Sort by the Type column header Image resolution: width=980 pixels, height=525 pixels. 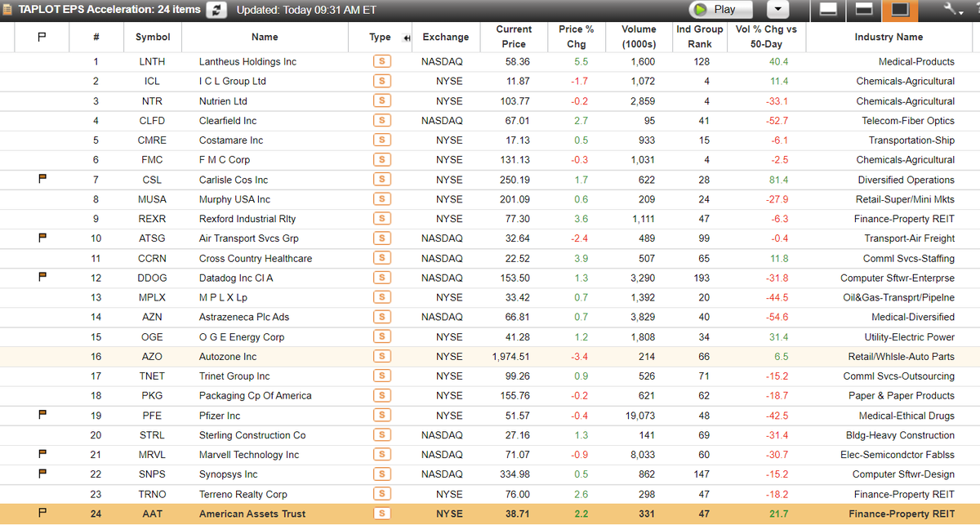tap(380, 37)
